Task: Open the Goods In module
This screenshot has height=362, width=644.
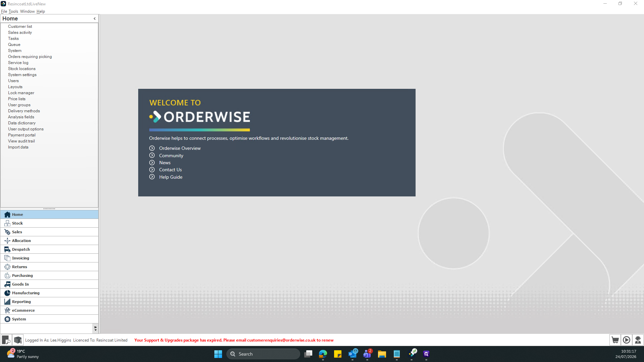Action: click(x=49, y=284)
